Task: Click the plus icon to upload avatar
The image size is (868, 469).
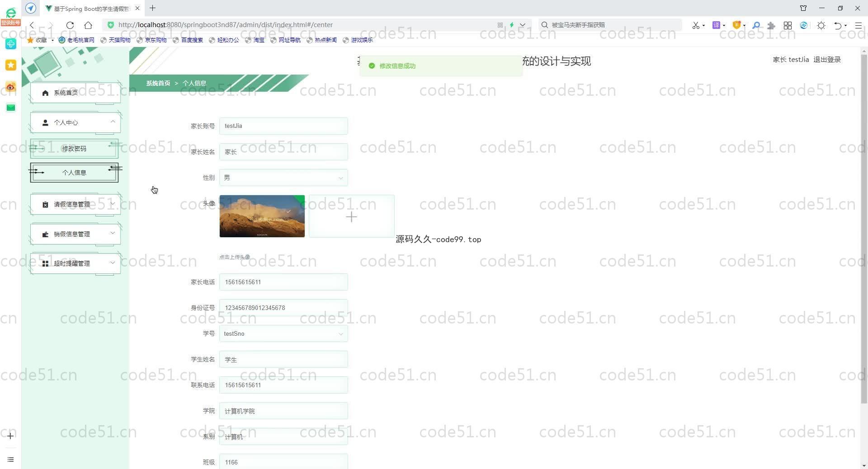Action: point(351,217)
